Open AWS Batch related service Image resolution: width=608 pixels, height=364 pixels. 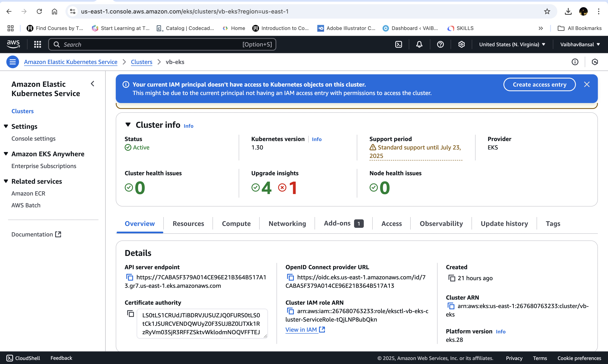pyautogui.click(x=26, y=205)
